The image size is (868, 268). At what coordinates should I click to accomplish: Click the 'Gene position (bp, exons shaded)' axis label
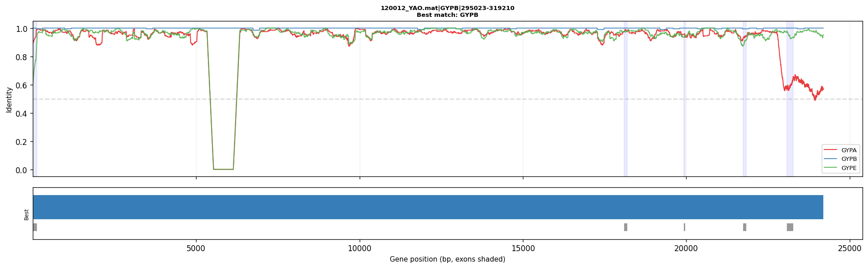[x=447, y=259]
